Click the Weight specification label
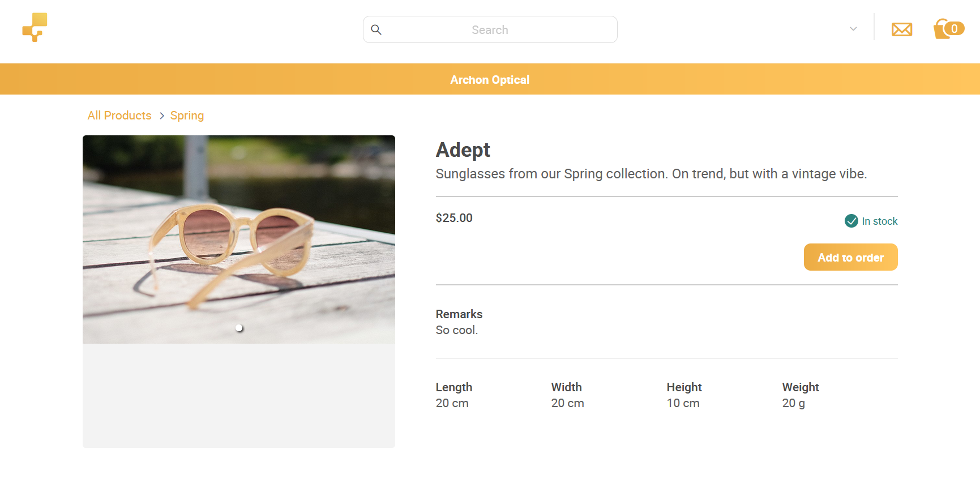 [x=801, y=387]
